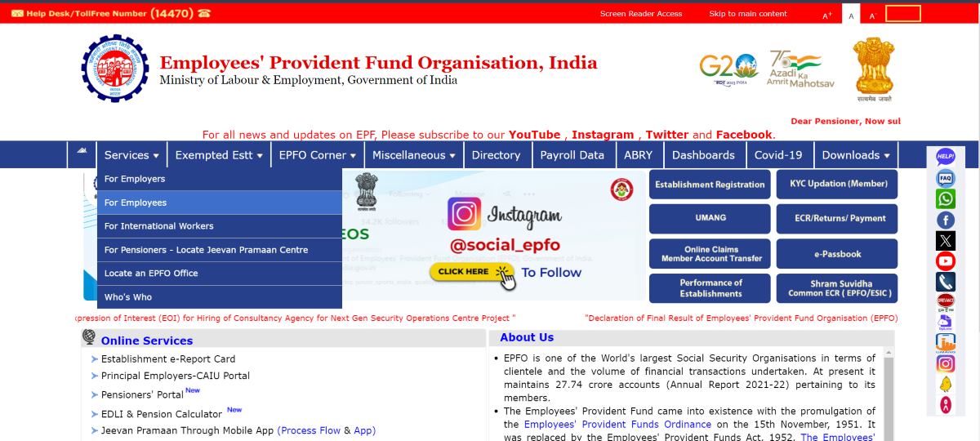Open Pensioners' Portal link
980x441 pixels.
[x=142, y=395]
